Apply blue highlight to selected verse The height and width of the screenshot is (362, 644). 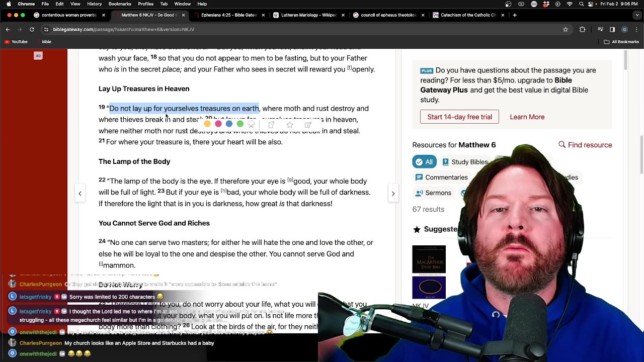click(229, 124)
